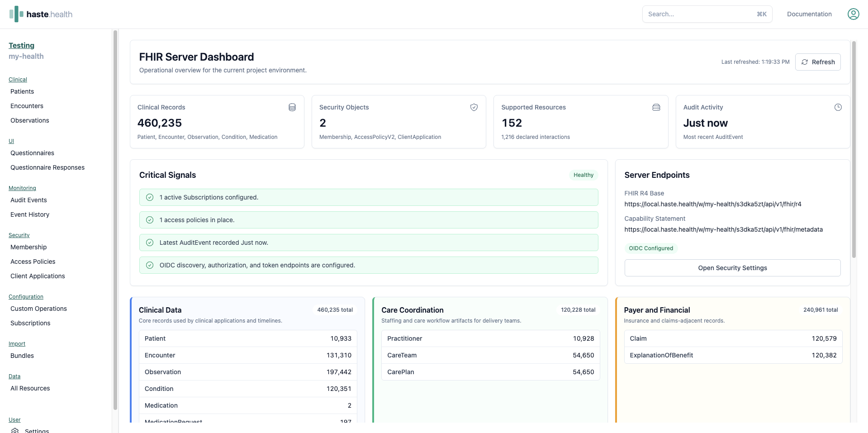
Task: Focus the Search field
Action: tap(707, 14)
